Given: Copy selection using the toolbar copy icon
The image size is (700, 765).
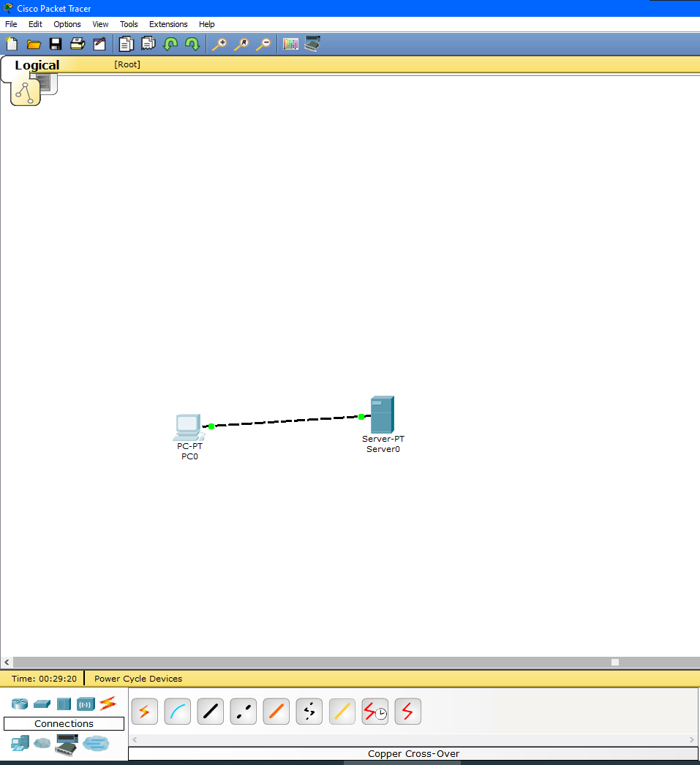Looking at the screenshot, I should pos(127,45).
